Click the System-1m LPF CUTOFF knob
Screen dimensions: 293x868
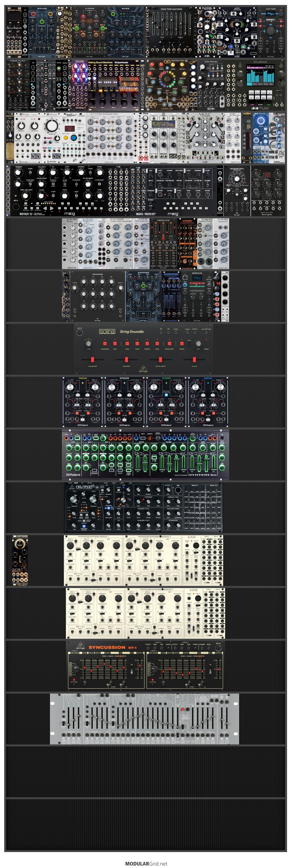tap(154, 448)
